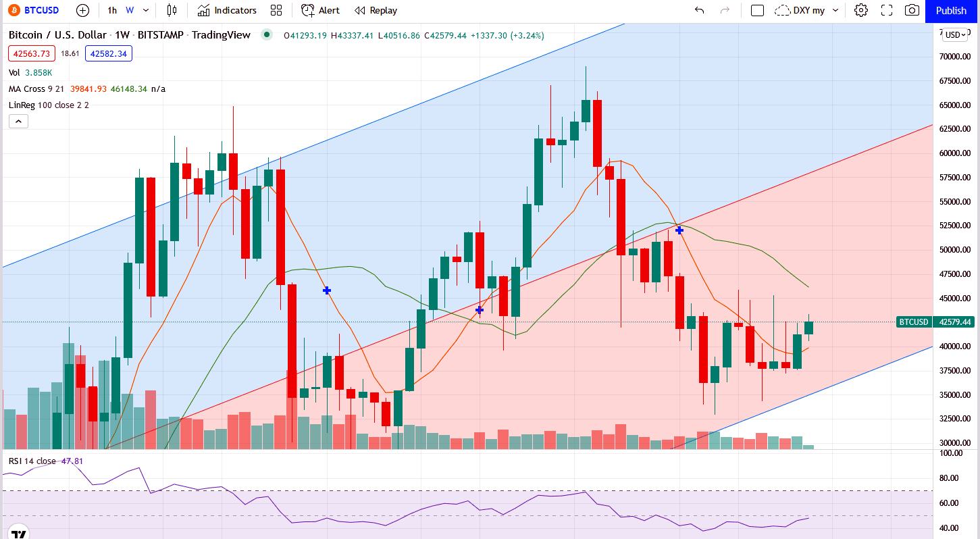Select the 1h timeframe
The width and height of the screenshot is (980, 539).
point(112,10)
